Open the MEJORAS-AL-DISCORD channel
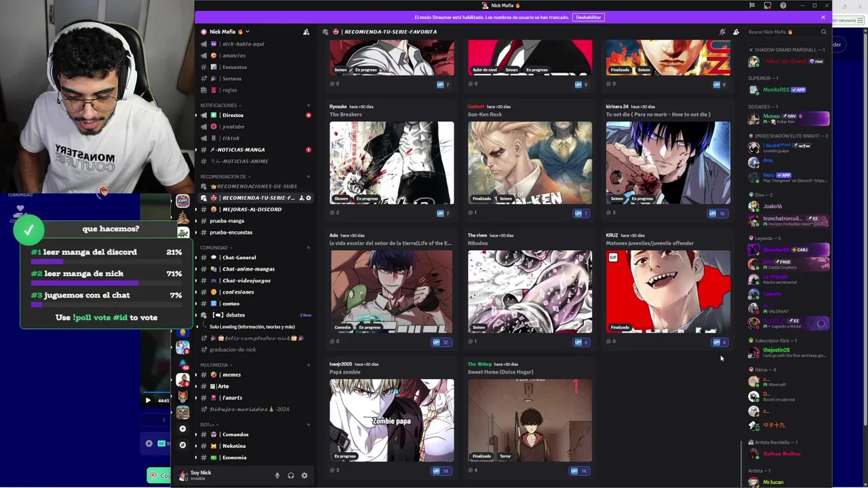868x488 pixels. click(254, 209)
